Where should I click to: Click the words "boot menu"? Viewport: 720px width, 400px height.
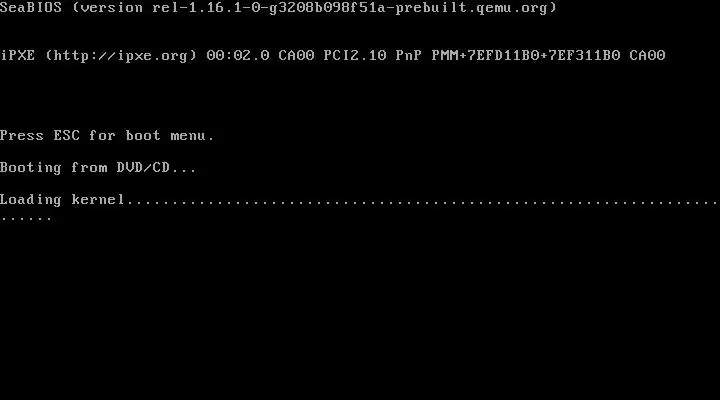(x=166, y=135)
